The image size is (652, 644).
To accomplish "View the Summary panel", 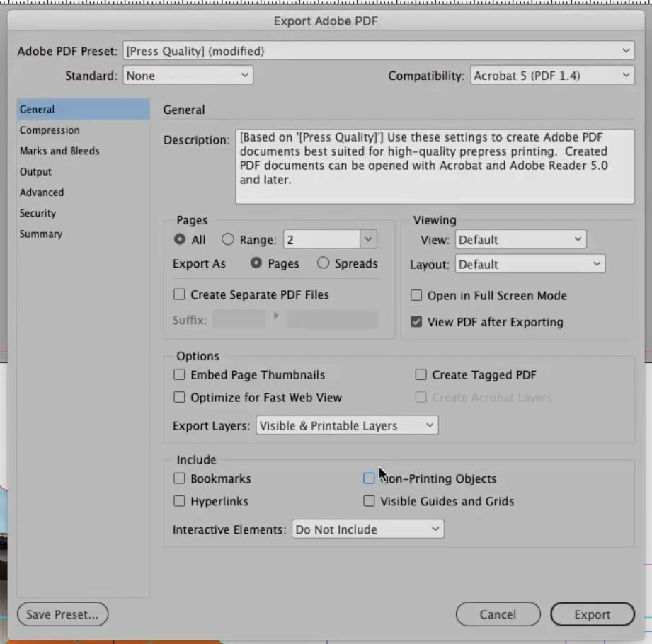I will (x=83, y=234).
